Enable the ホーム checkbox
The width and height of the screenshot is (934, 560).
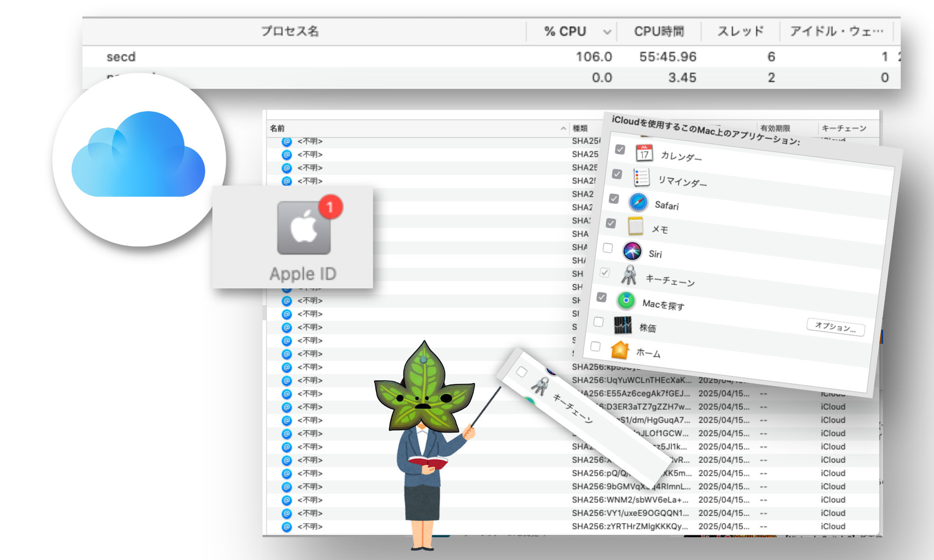coord(595,346)
